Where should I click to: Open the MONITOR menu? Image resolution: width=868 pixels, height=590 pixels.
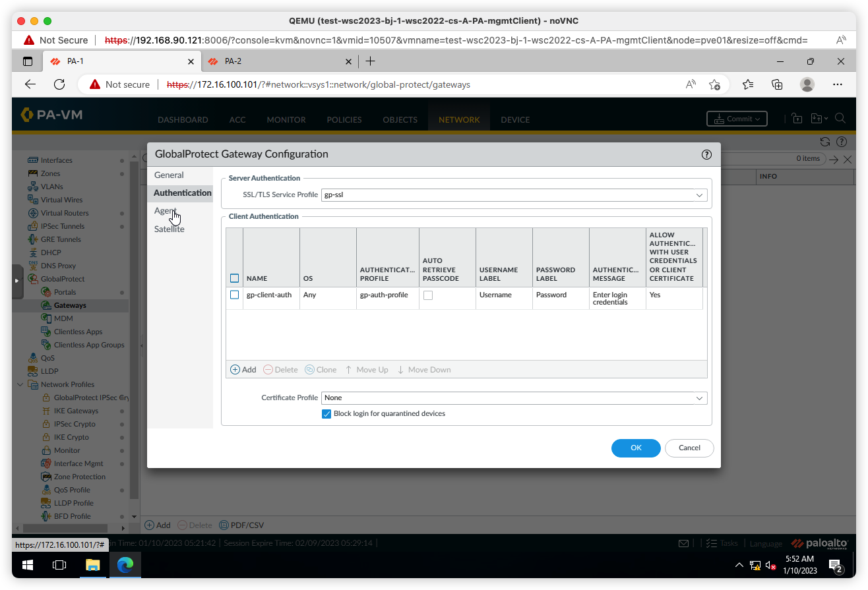point(286,120)
